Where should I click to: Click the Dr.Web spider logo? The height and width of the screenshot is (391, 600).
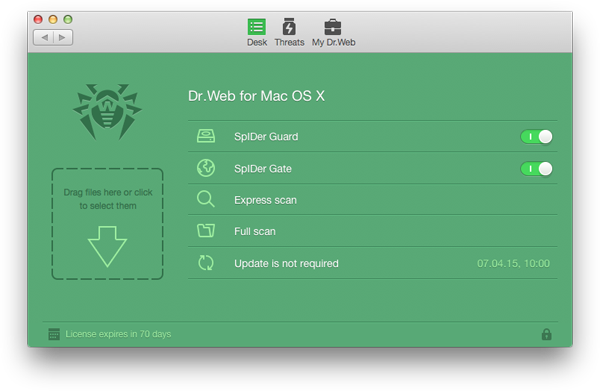108,112
